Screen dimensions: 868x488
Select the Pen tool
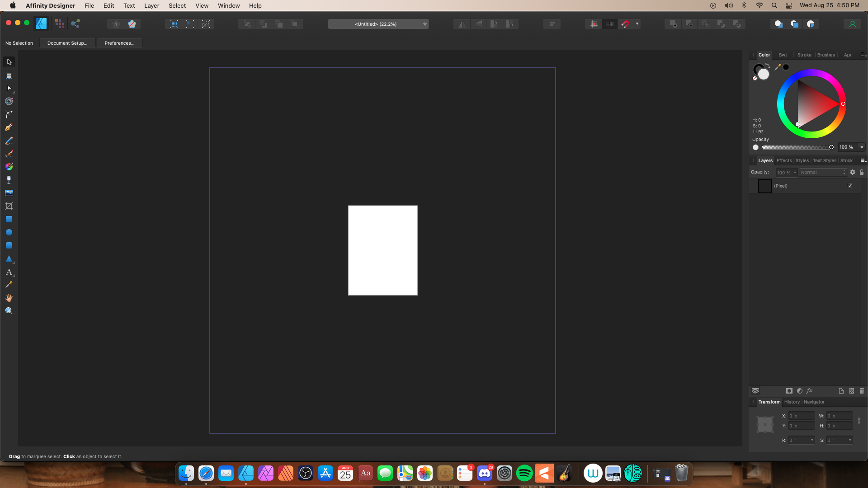9,127
